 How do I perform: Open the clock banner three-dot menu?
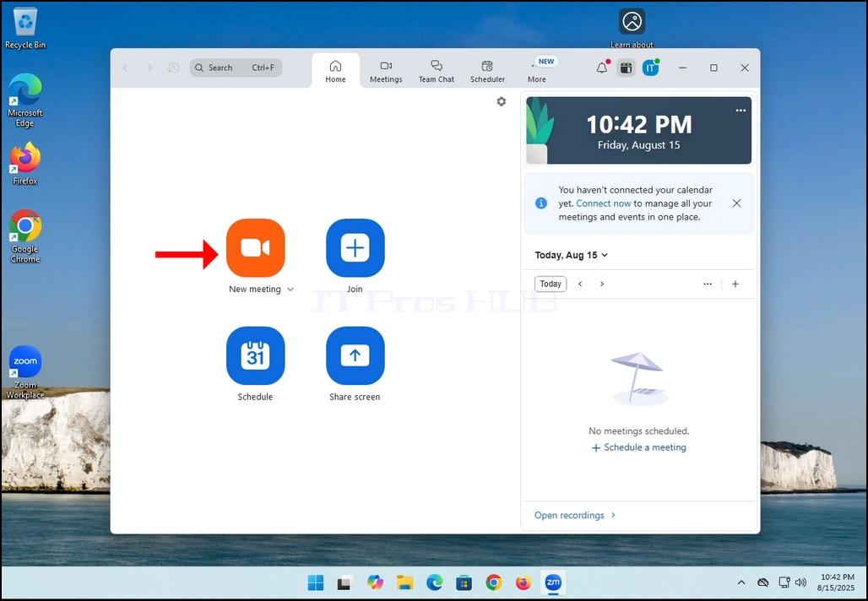[741, 111]
